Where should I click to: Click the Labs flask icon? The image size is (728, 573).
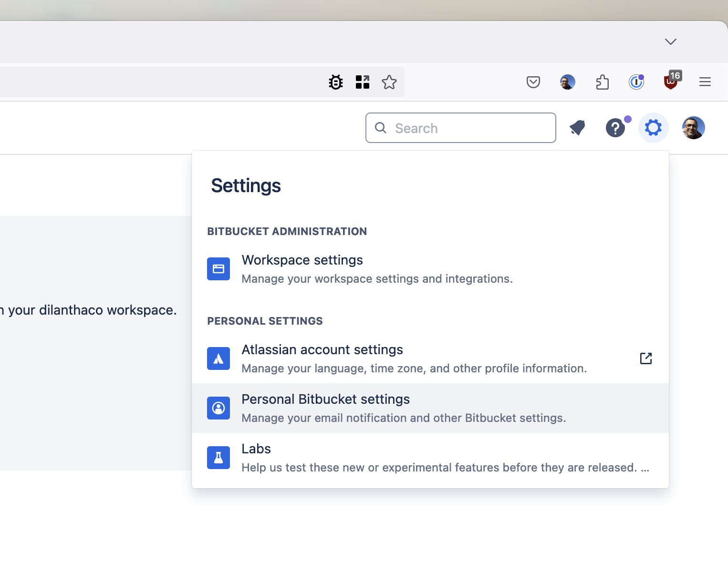(x=218, y=458)
